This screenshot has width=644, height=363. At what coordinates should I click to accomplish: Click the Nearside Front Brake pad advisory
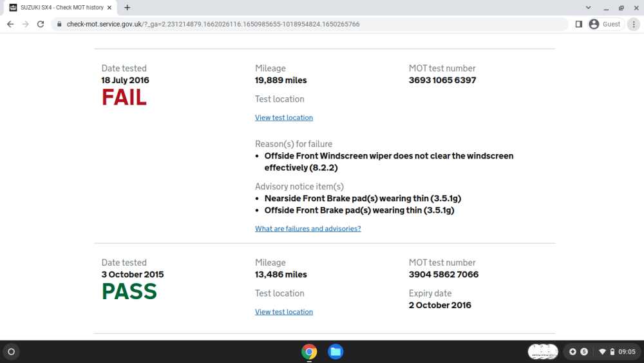point(363,199)
